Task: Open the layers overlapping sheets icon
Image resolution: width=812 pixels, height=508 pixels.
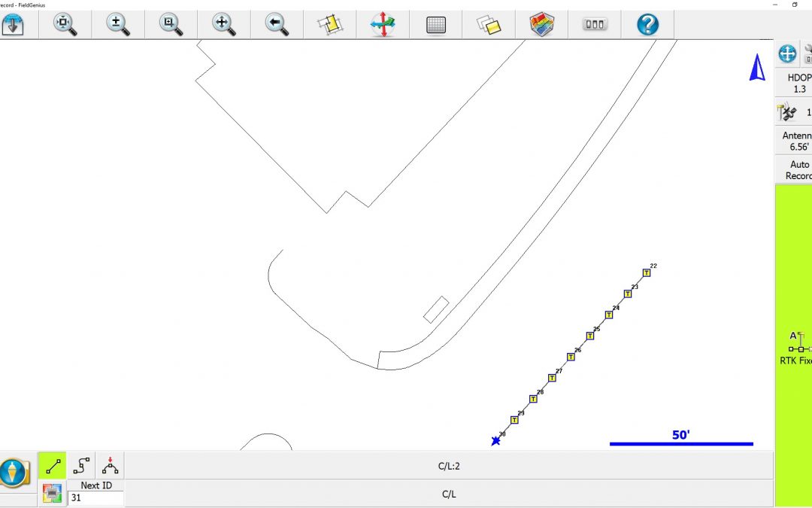Action: point(489,24)
